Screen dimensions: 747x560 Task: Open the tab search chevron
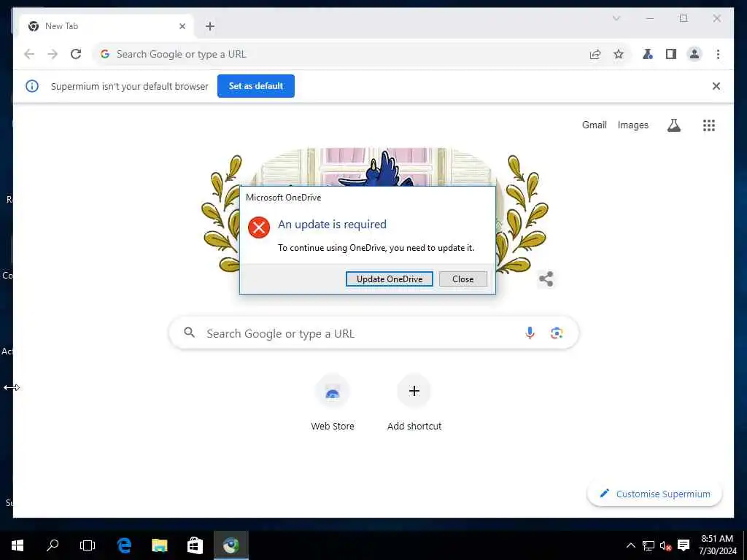tap(616, 18)
